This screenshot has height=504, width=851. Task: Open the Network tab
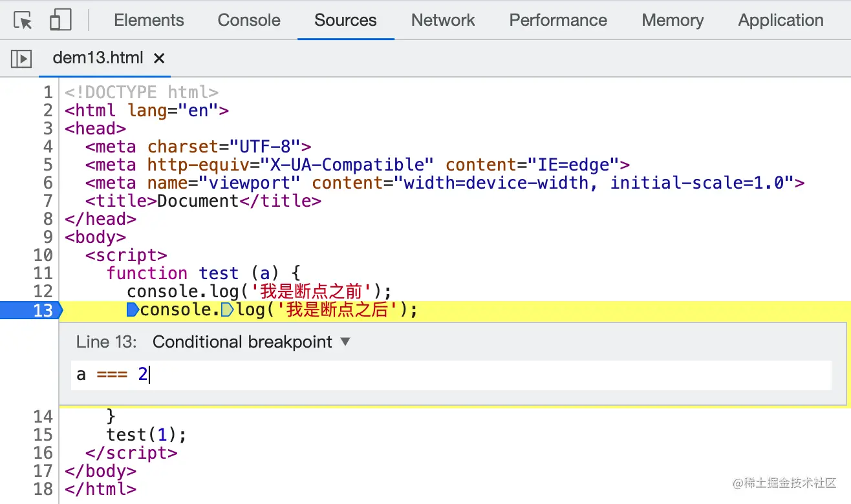coord(443,20)
